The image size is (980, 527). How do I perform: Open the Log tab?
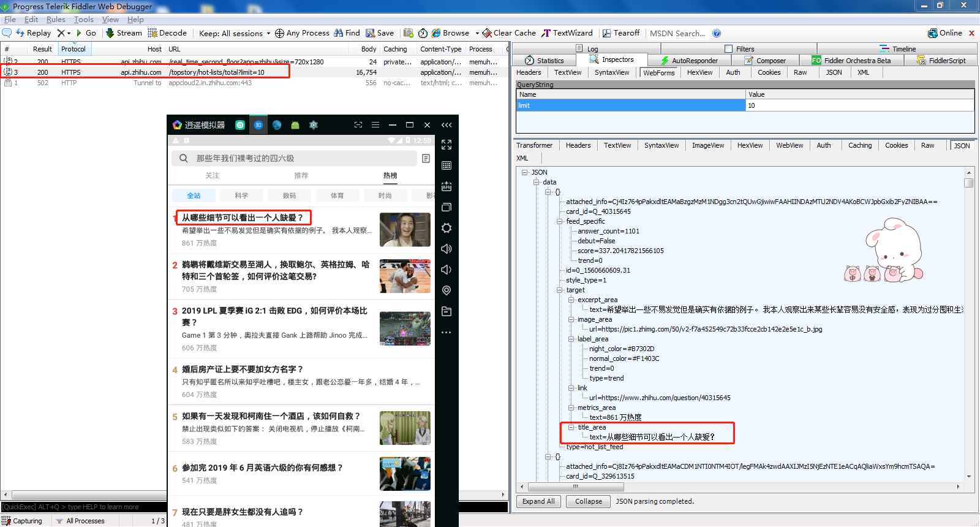pos(587,48)
